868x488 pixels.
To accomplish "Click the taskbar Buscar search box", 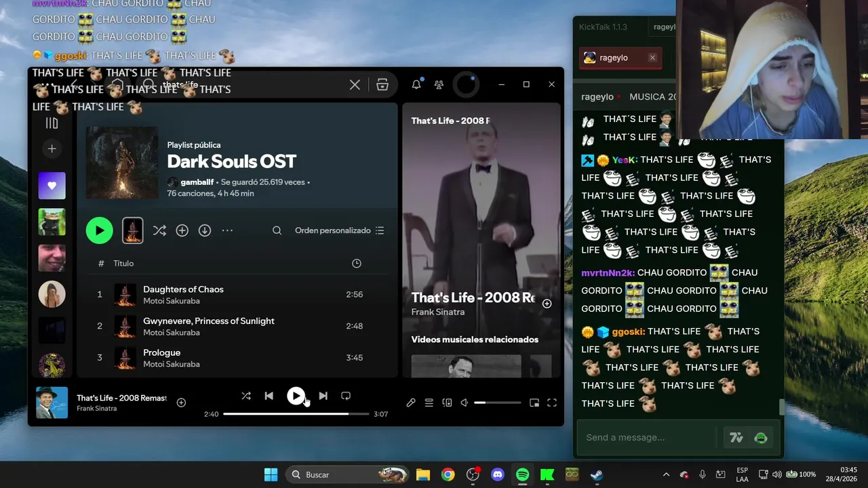I will click(x=348, y=474).
